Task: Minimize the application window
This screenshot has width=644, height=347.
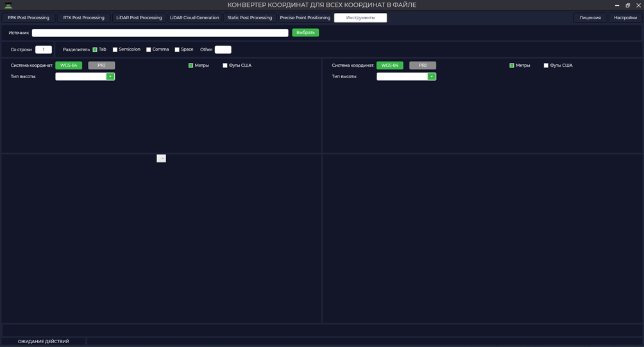Action: tap(617, 5)
